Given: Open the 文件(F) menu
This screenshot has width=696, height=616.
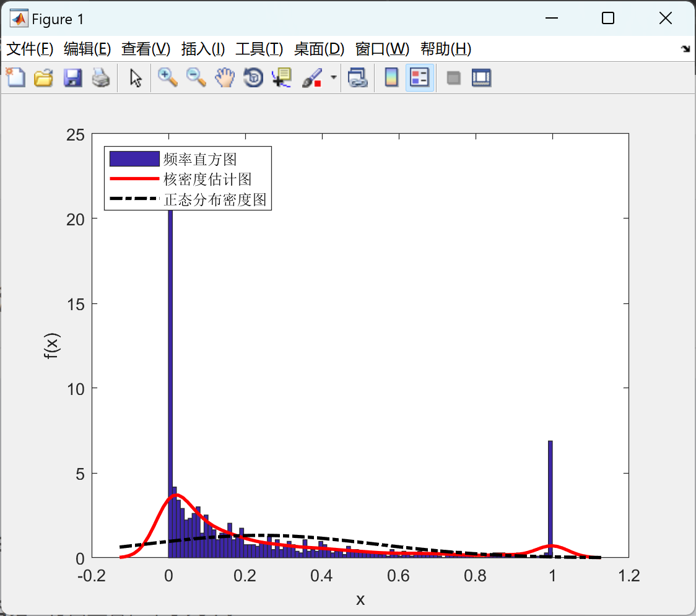Looking at the screenshot, I should 30,49.
